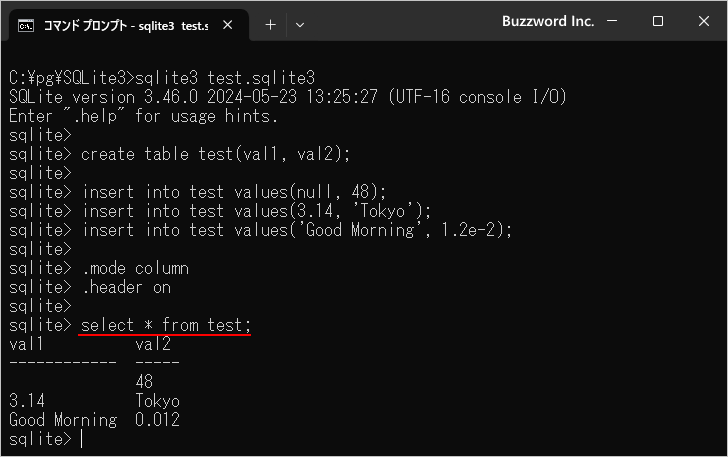728x457 pixels.
Task: Click the .mode column command line
Action: [x=99, y=268]
